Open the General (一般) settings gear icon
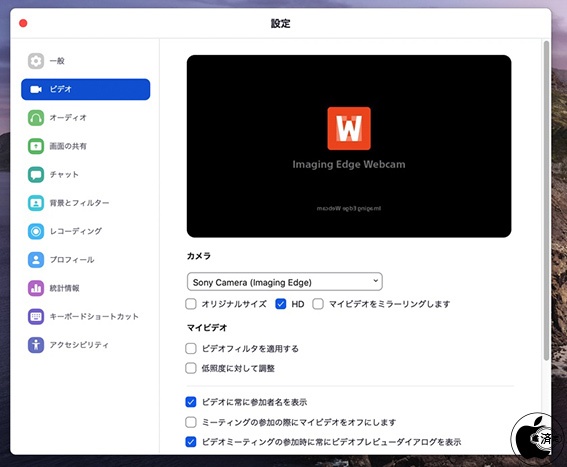The width and height of the screenshot is (567, 467). (x=36, y=61)
